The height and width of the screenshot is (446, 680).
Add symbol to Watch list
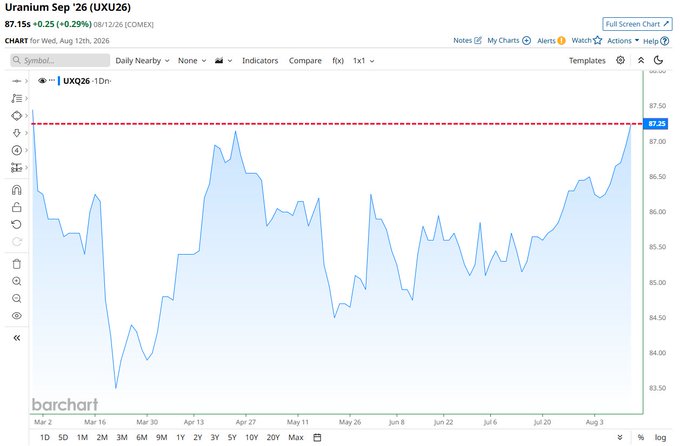pyautogui.click(x=586, y=40)
